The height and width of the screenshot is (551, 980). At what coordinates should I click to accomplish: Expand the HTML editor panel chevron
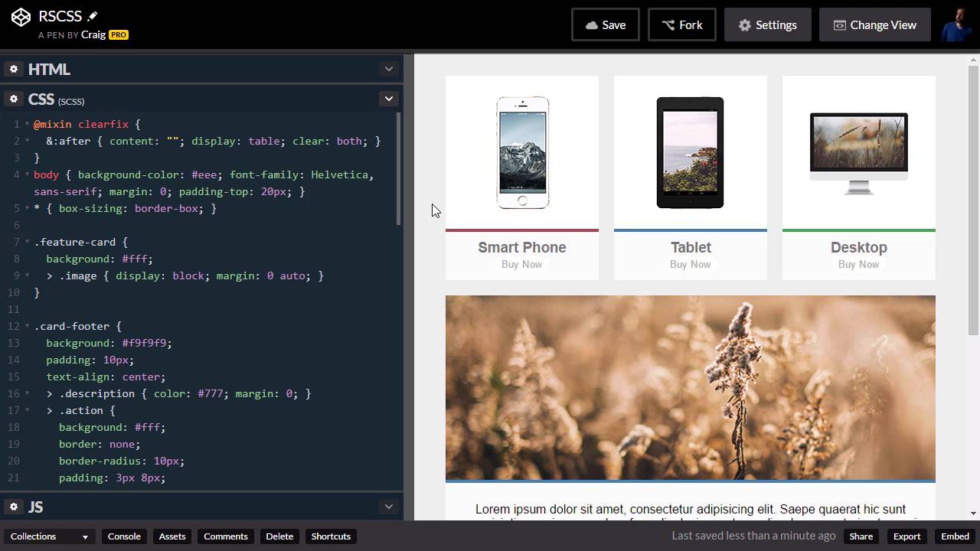point(389,69)
